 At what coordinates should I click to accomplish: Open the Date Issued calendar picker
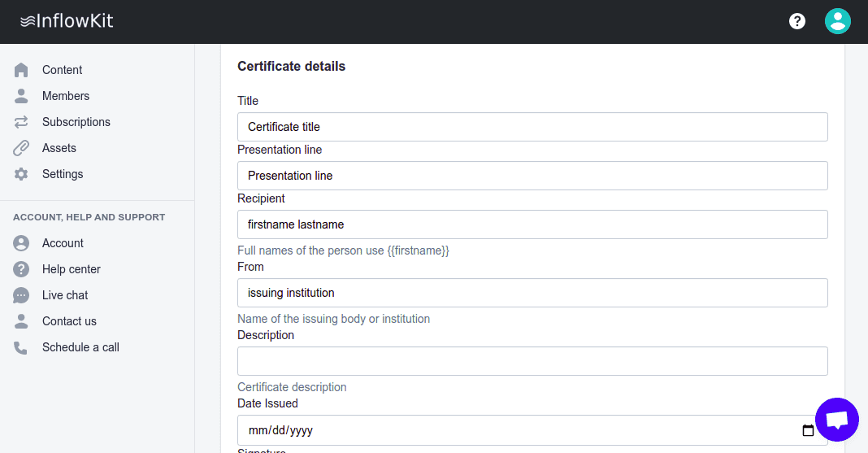tap(808, 430)
